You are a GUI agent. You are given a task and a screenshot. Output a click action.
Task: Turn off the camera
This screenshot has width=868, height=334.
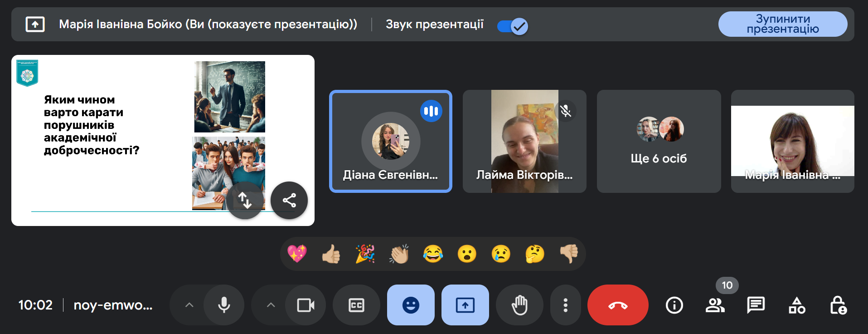pyautogui.click(x=305, y=305)
